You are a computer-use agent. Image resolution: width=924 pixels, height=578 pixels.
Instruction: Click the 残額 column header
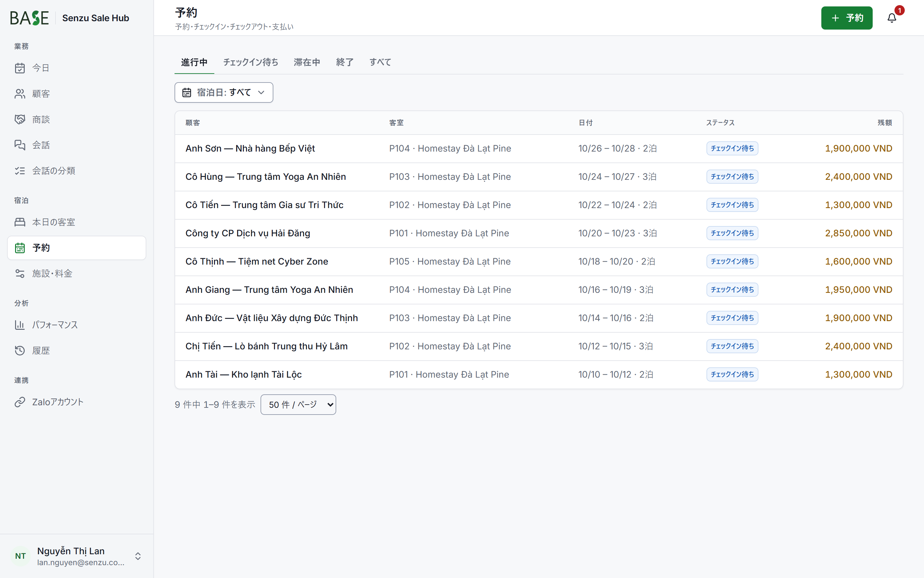884,123
